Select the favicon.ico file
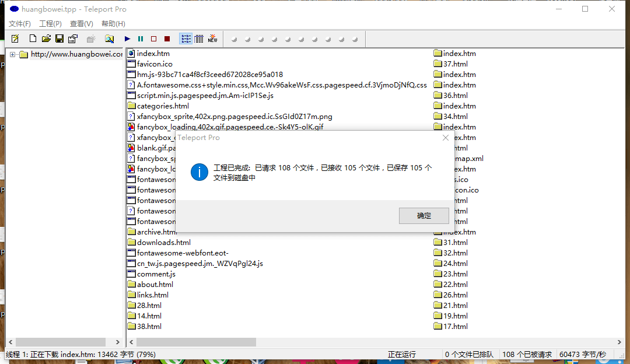Viewport: 630px width, 364px height. (x=154, y=64)
